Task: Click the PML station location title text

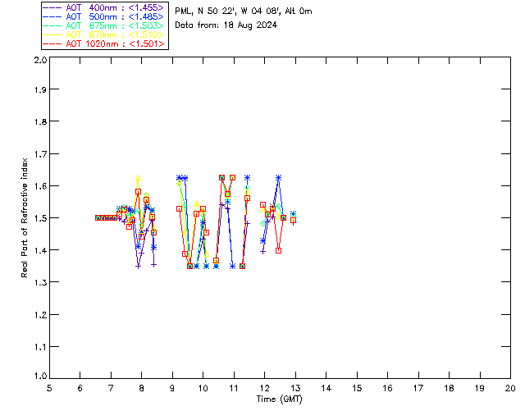Action: click(x=244, y=11)
